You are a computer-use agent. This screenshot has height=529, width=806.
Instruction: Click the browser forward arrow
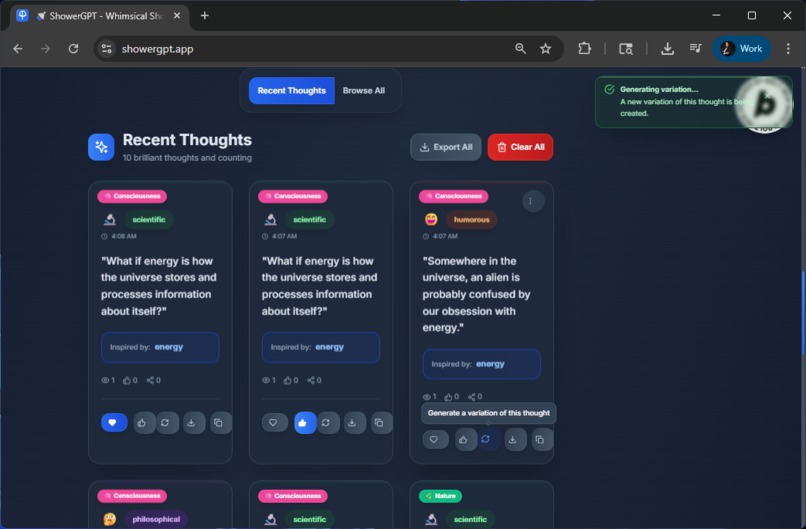(45, 49)
